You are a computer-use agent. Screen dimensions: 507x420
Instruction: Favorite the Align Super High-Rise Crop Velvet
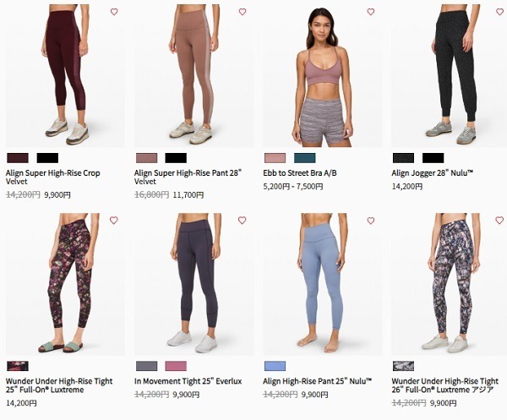(114, 12)
